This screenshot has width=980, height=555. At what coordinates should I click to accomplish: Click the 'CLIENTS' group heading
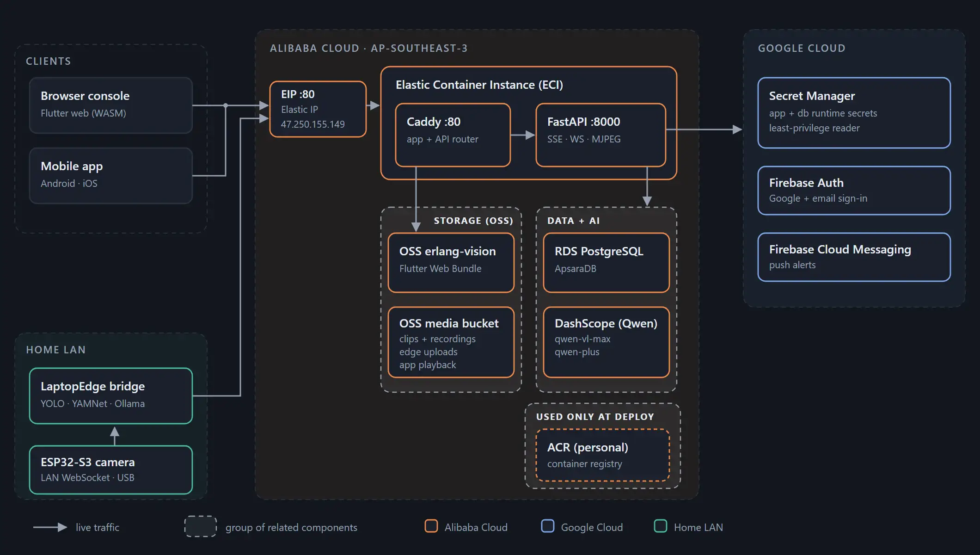pyautogui.click(x=49, y=61)
